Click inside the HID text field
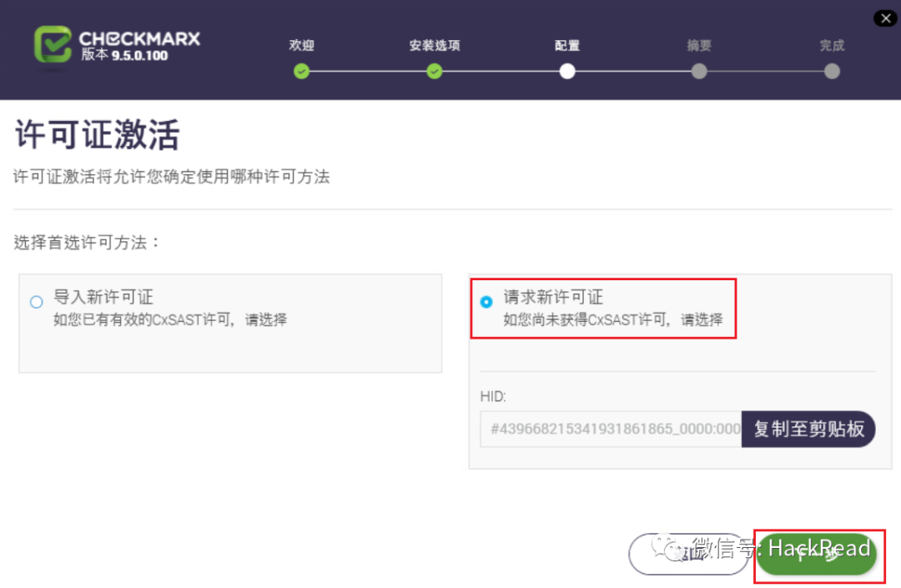This screenshot has width=901, height=588. point(611,429)
